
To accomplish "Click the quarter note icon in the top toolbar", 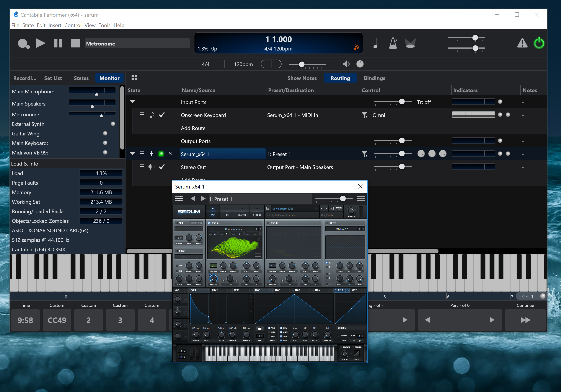I will pyautogui.click(x=376, y=44).
